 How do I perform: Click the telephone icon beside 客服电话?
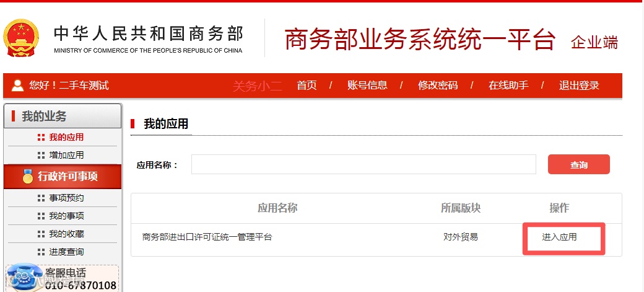coord(25,277)
